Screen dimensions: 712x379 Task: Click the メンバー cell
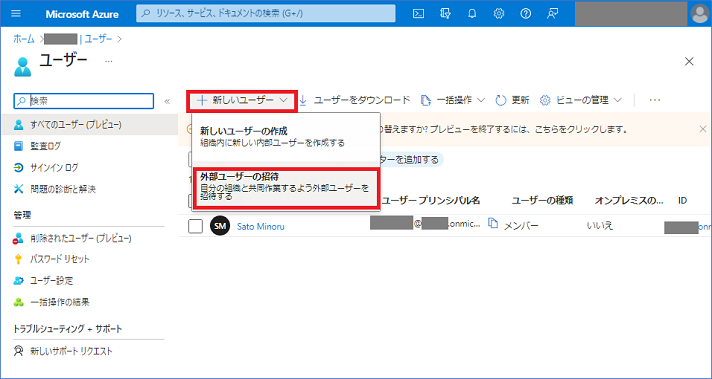[x=521, y=226]
